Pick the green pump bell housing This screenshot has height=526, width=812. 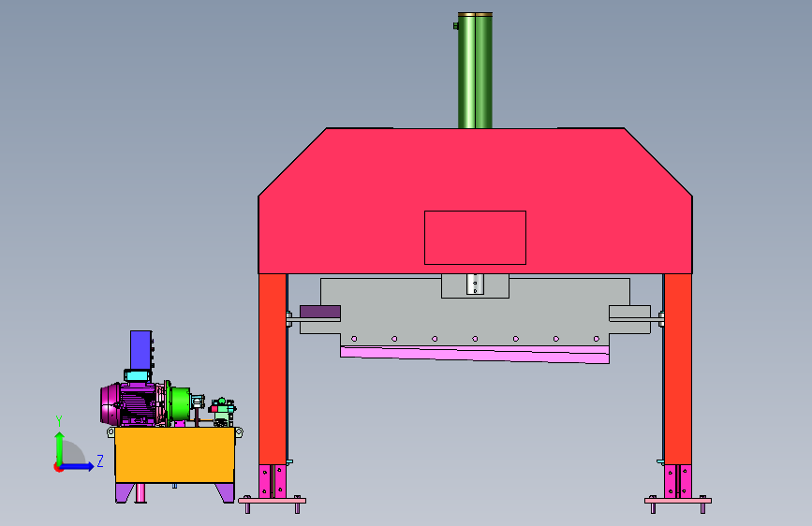click(x=180, y=403)
